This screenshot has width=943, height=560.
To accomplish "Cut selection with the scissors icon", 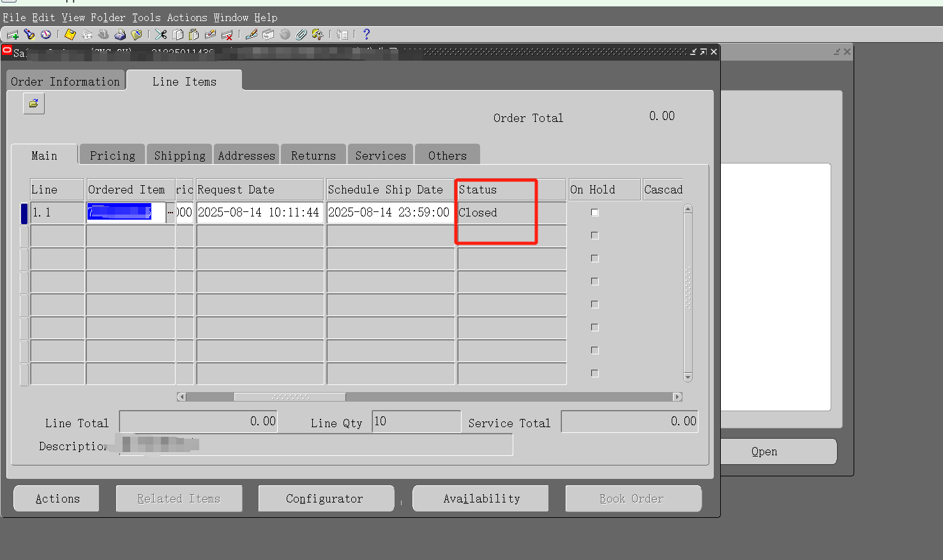I will tap(161, 34).
